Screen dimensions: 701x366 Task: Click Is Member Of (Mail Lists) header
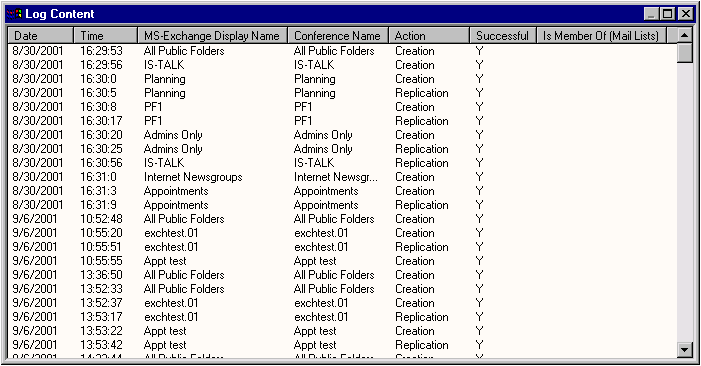tap(601, 35)
